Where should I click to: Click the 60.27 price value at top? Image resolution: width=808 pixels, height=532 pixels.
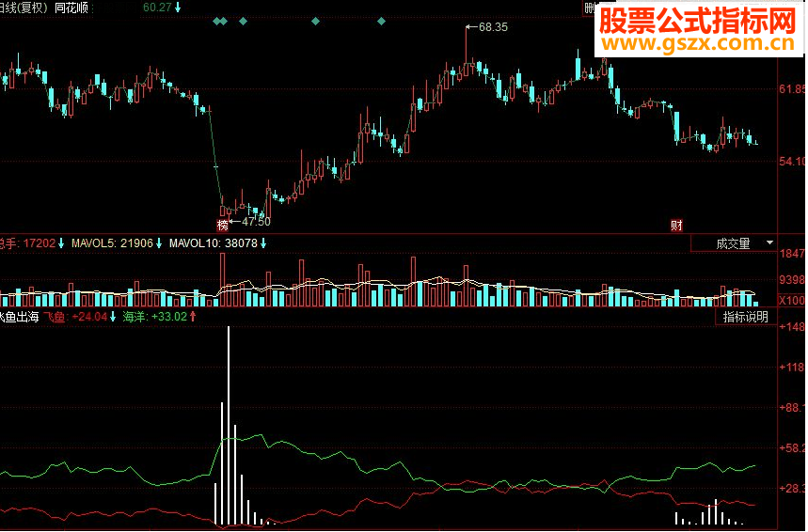(157, 8)
